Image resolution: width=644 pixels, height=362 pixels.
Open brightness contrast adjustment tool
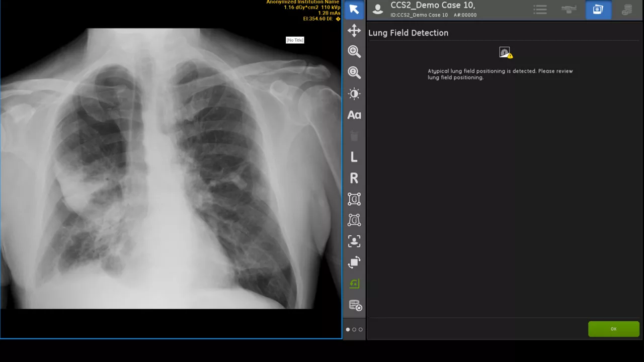354,94
